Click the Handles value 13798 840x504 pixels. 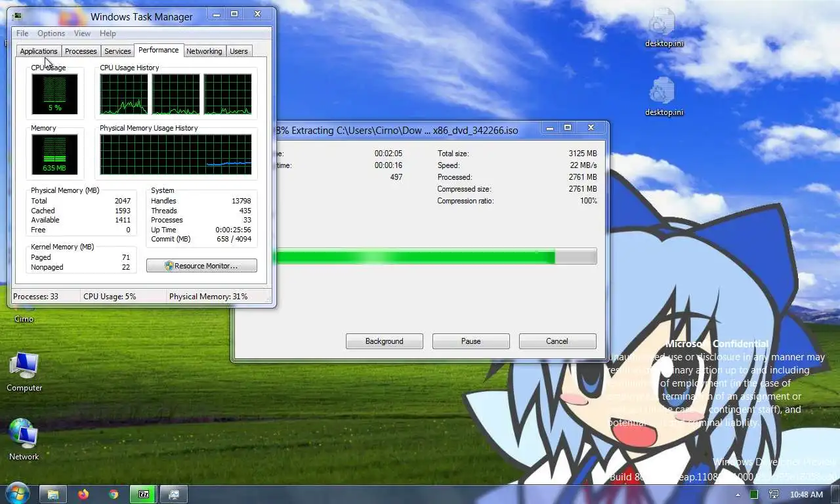(241, 201)
